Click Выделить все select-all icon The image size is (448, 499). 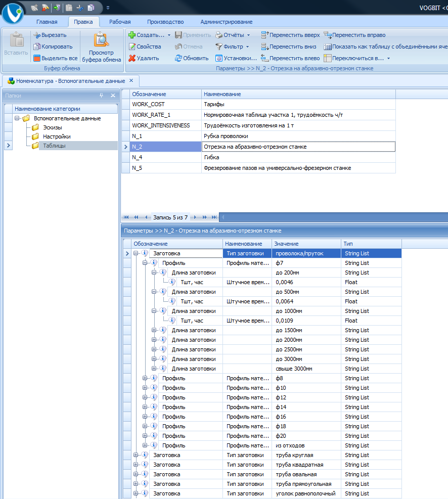[37, 58]
